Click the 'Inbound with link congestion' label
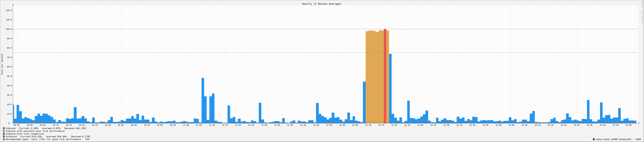Viewport: 644px width, 142px height. [25, 134]
